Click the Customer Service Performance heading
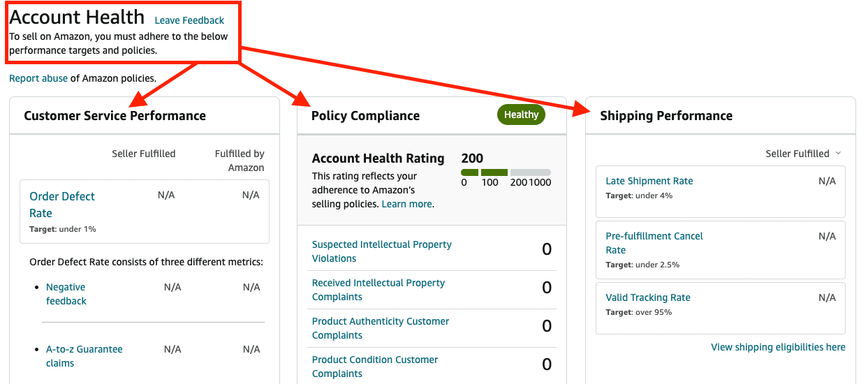The height and width of the screenshot is (384, 868). [115, 116]
